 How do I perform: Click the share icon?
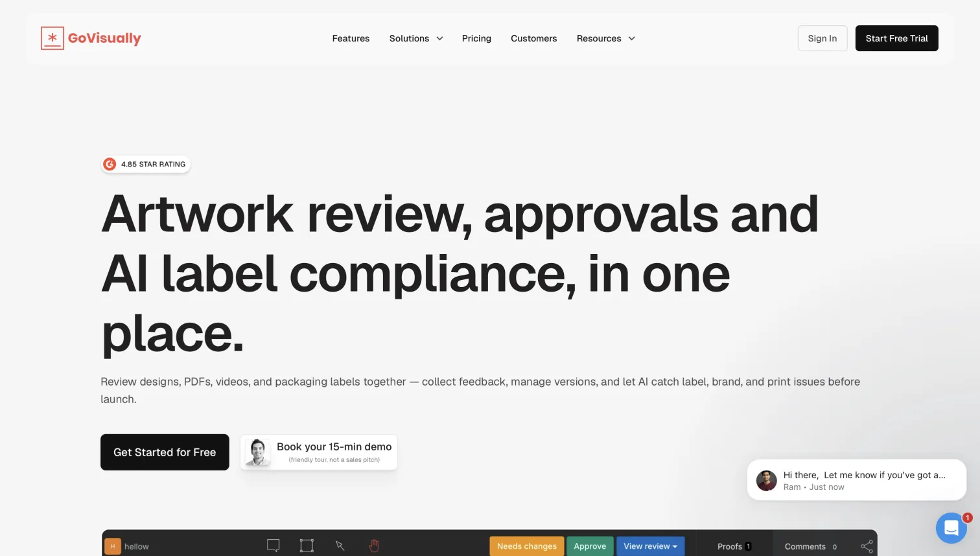[867, 546]
